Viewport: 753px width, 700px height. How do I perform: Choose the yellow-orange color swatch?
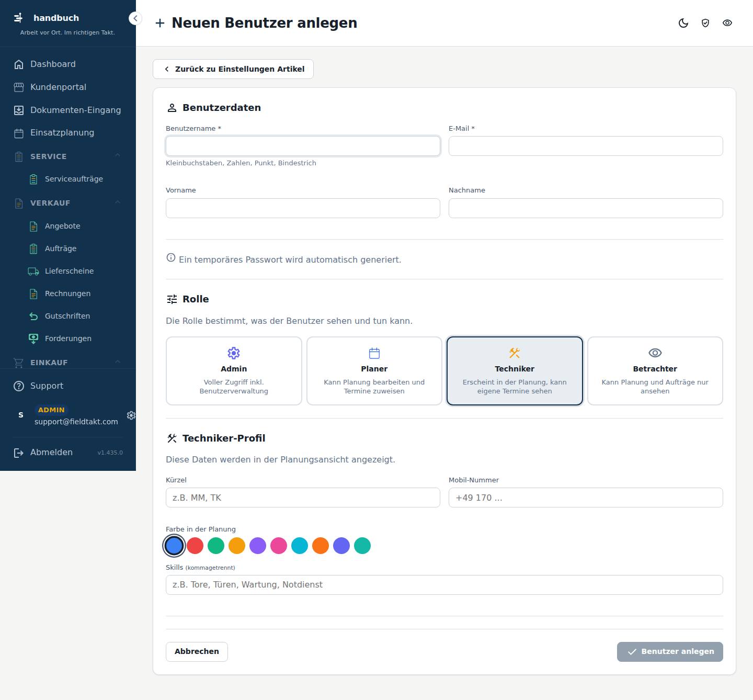[x=237, y=546]
